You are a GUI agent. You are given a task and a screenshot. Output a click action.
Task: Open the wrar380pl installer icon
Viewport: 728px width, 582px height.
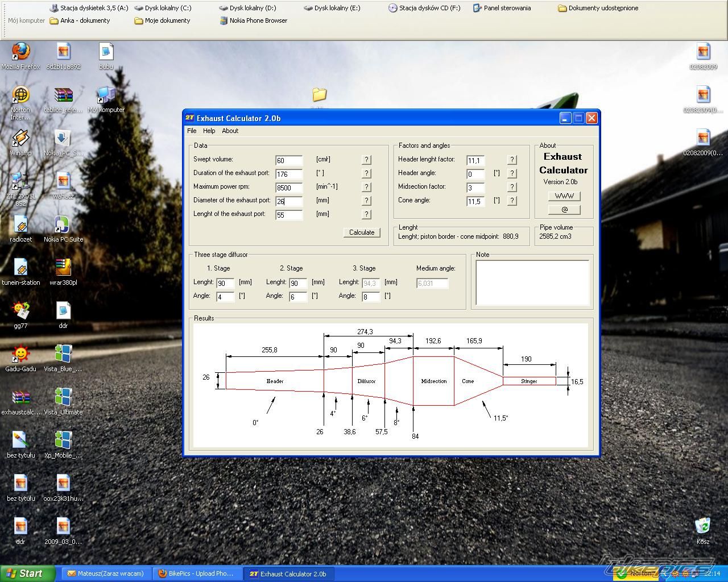pos(63,269)
